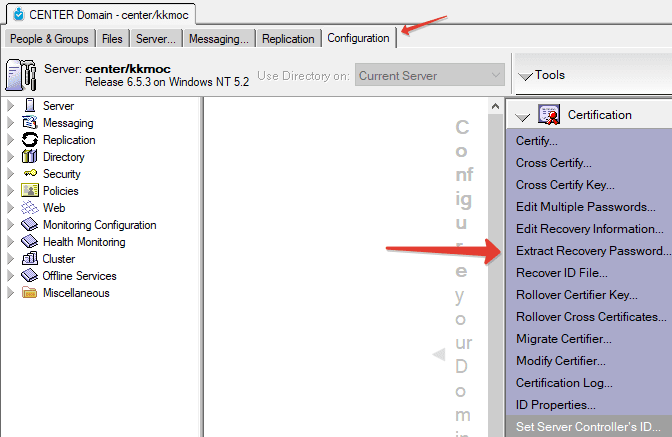
Task: Click the Web network icon
Action: pos(30,208)
